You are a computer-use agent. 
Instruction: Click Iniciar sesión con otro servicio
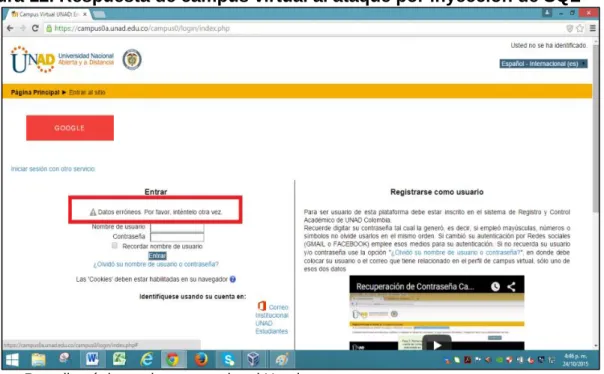(53, 169)
